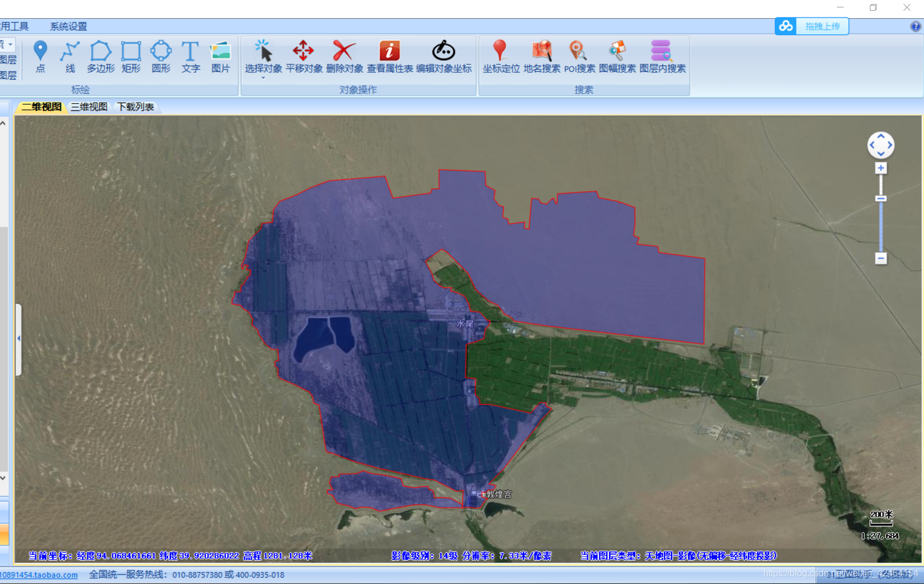The image size is (924, 584).
Task: Click the zoom in plus button
Action: click(x=881, y=168)
